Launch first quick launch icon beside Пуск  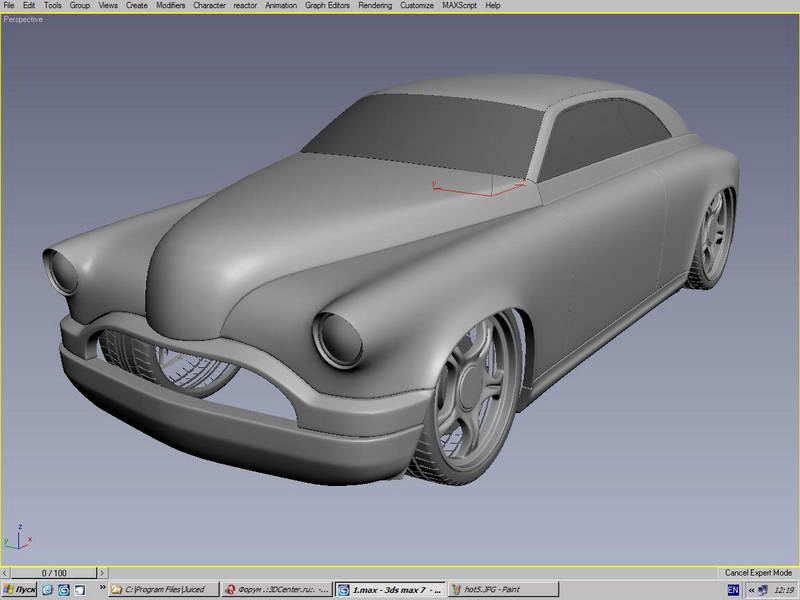click(47, 590)
